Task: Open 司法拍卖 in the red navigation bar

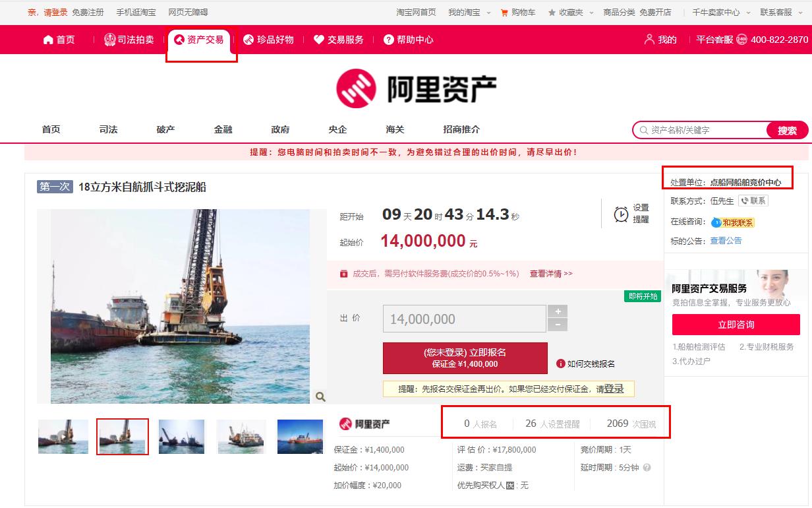Action: tap(129, 40)
